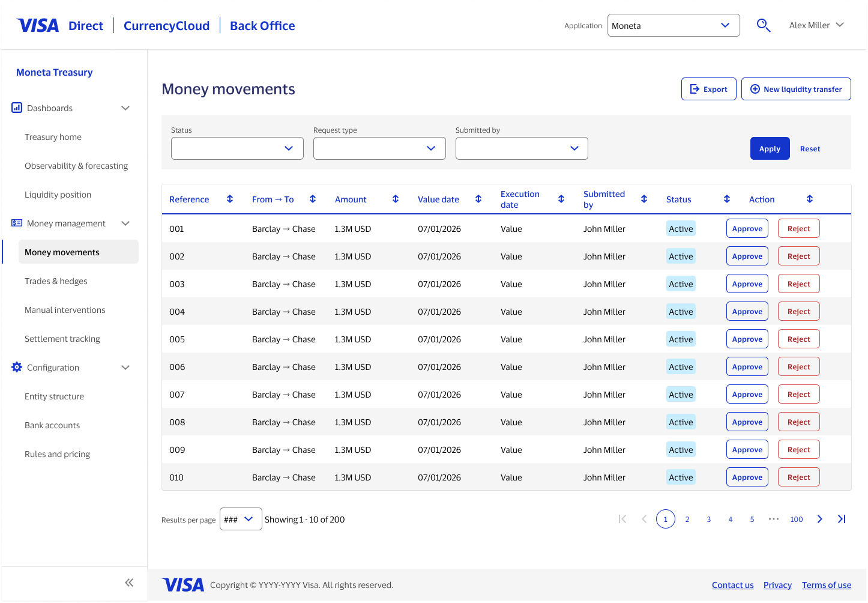The image size is (868, 603).
Task: Go to next page arrow
Action: [x=820, y=519]
